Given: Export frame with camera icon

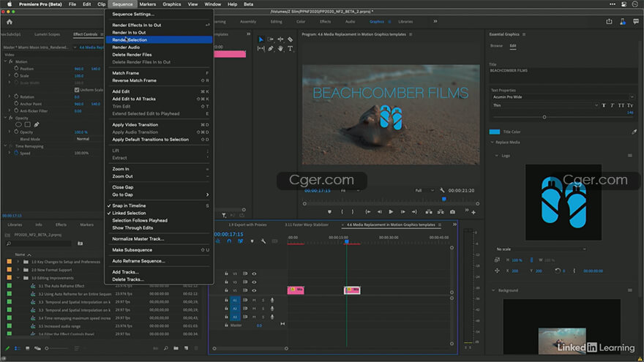Looking at the screenshot, I should (x=452, y=212).
